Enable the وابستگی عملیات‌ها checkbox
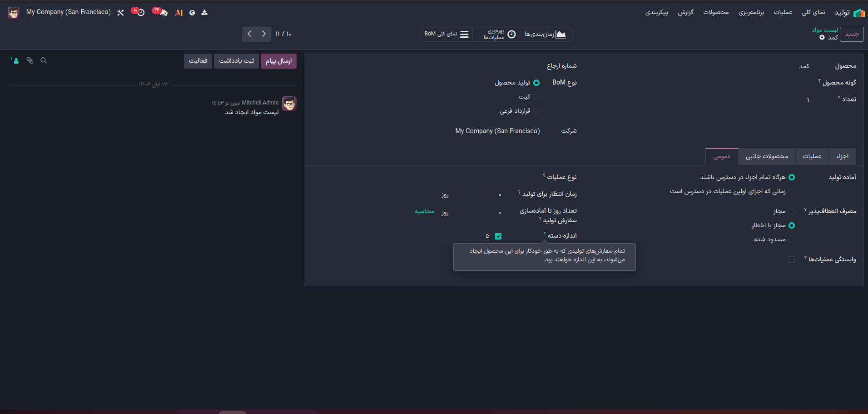 point(792,259)
